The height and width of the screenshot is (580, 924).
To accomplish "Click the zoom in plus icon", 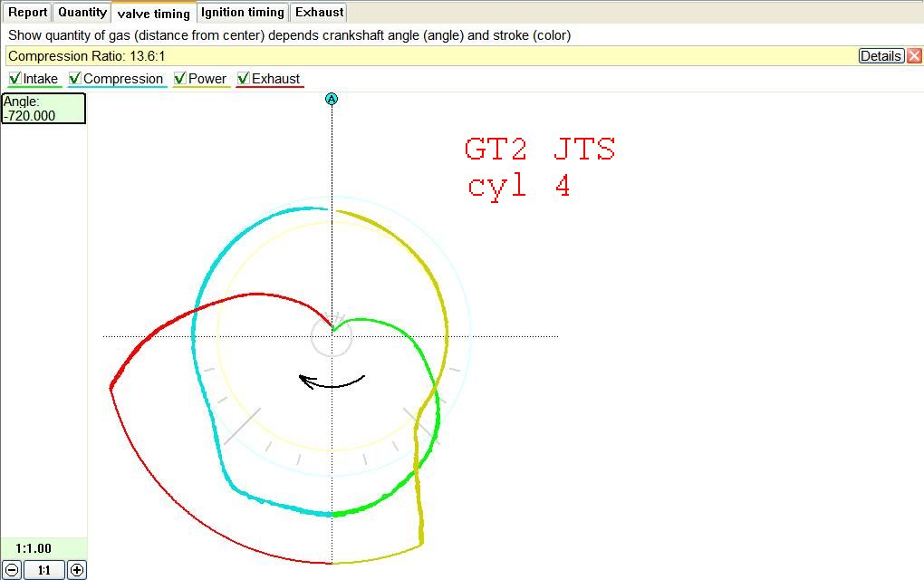I will (x=77, y=570).
